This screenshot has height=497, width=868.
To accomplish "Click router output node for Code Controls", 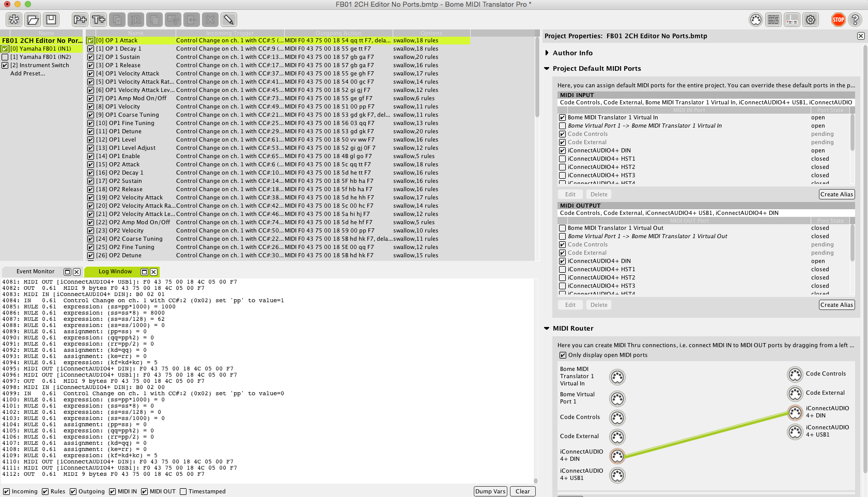I will [x=795, y=374].
